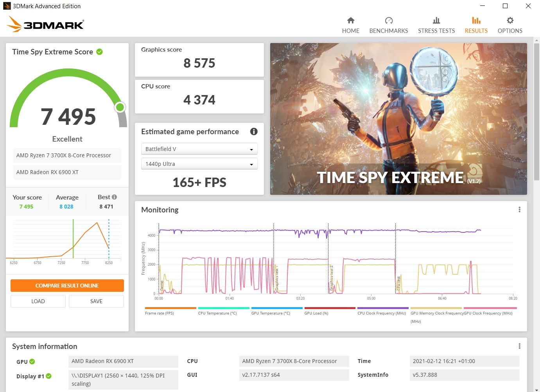Click the info icon next to Best score
Screen dimensions: 540x392
click(x=114, y=197)
